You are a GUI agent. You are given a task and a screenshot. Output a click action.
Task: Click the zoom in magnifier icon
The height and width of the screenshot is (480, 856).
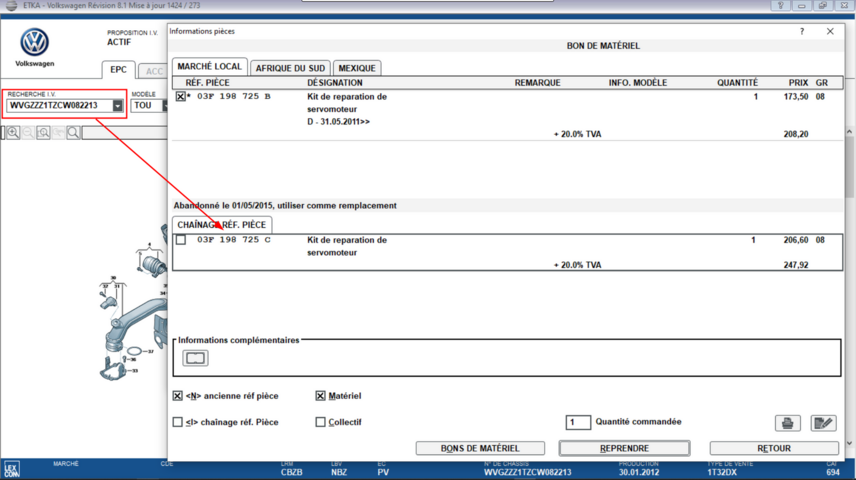pos(13,133)
